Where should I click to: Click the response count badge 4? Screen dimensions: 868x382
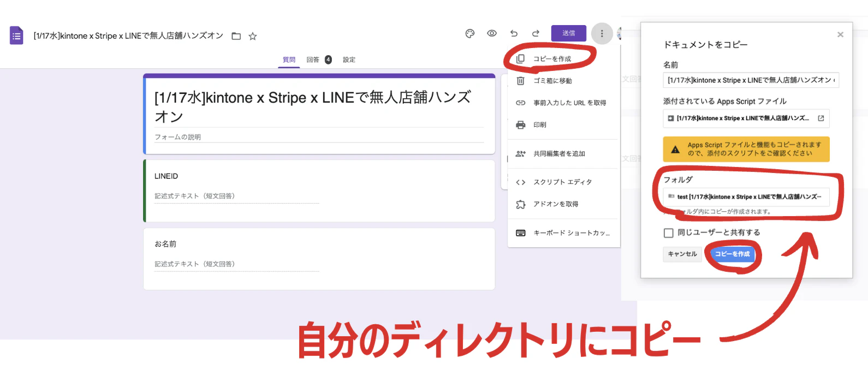click(328, 59)
